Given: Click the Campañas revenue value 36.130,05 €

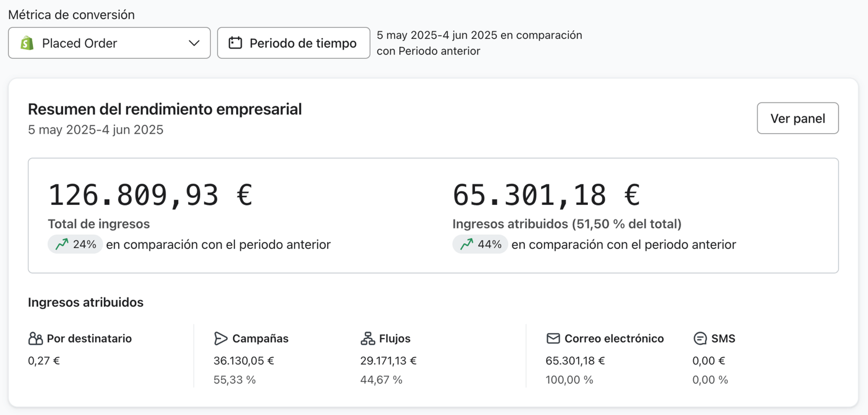Looking at the screenshot, I should click(244, 361).
